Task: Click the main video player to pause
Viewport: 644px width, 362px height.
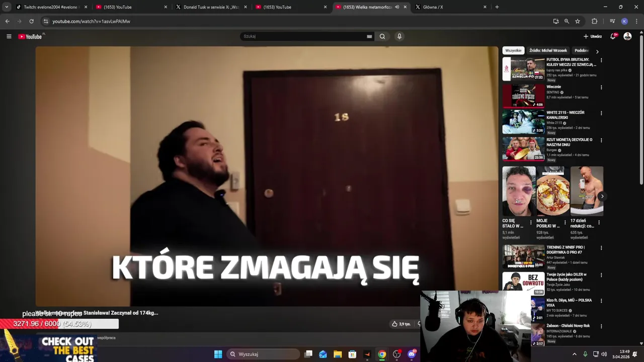Action: pos(267,176)
